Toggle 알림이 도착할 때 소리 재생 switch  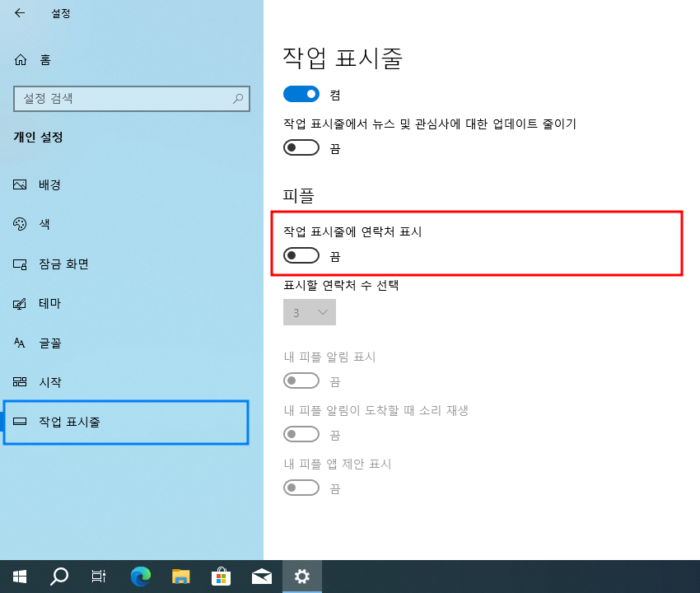click(x=301, y=434)
